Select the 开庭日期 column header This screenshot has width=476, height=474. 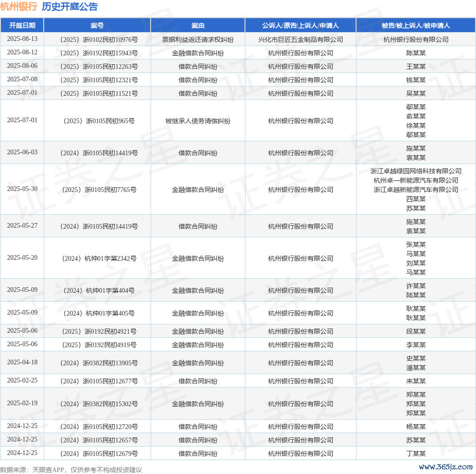tap(22, 26)
